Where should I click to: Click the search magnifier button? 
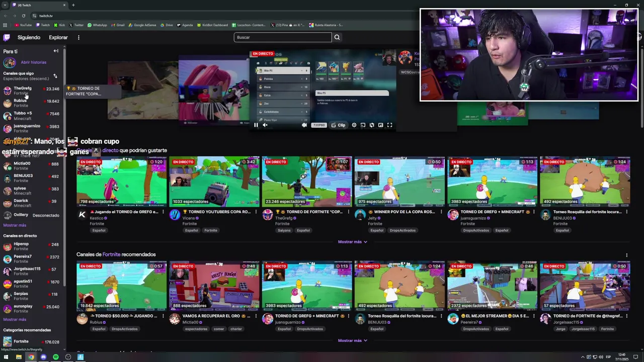coord(337,37)
